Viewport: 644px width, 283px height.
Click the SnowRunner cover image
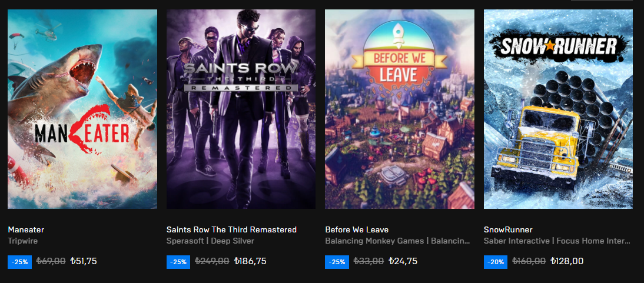pyautogui.click(x=558, y=109)
